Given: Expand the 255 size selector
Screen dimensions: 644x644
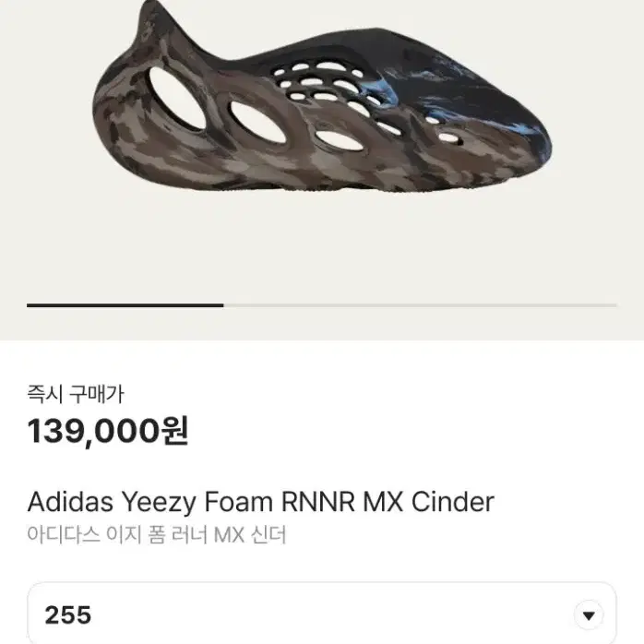Looking at the screenshot, I should pos(322,614).
